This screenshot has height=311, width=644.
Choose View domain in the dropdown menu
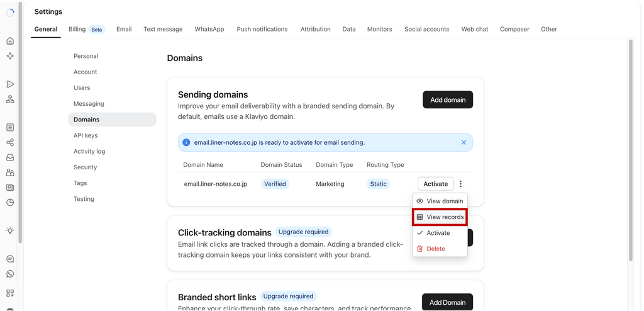(x=440, y=201)
